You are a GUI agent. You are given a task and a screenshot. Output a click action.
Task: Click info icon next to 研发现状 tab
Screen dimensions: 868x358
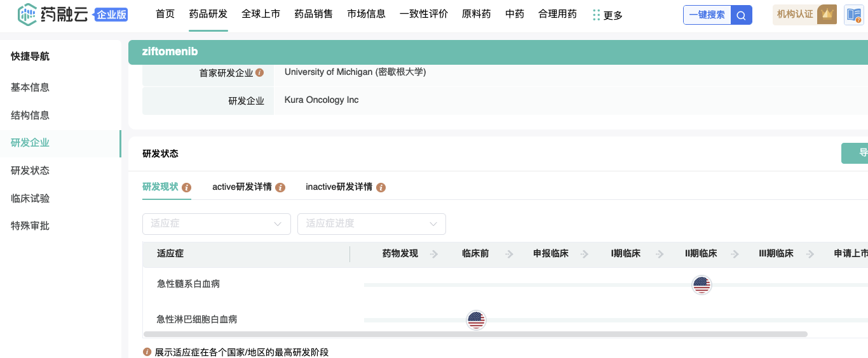point(187,187)
